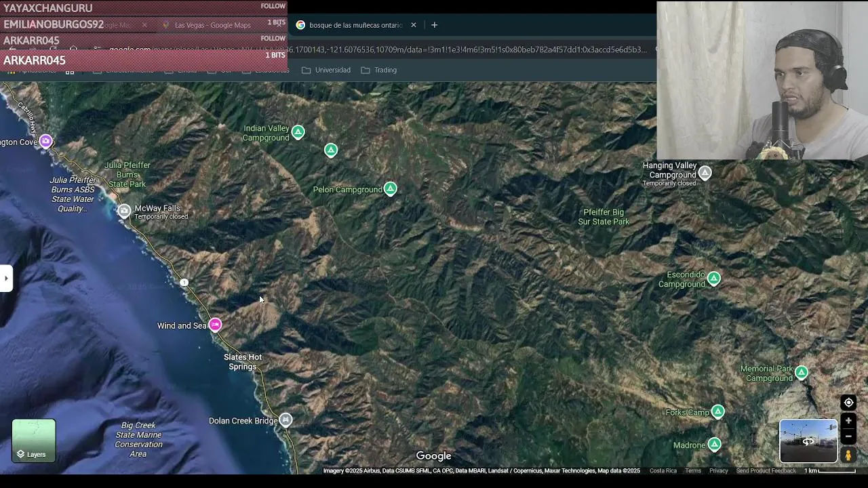Toggle the 1 km map scale bar
The width and height of the screenshot is (868, 488).
pos(829,471)
